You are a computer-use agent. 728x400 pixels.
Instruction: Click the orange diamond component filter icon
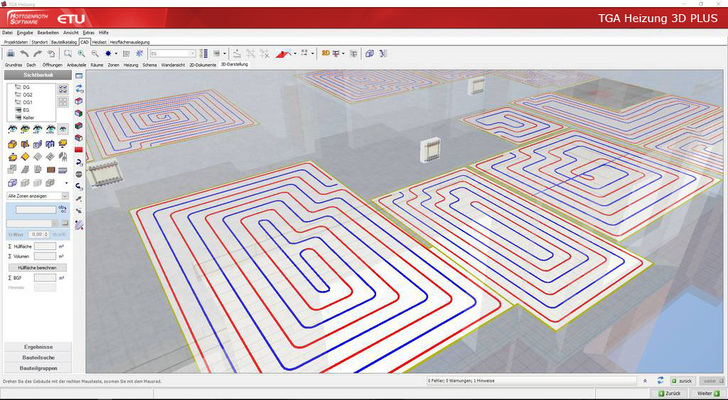25,157
